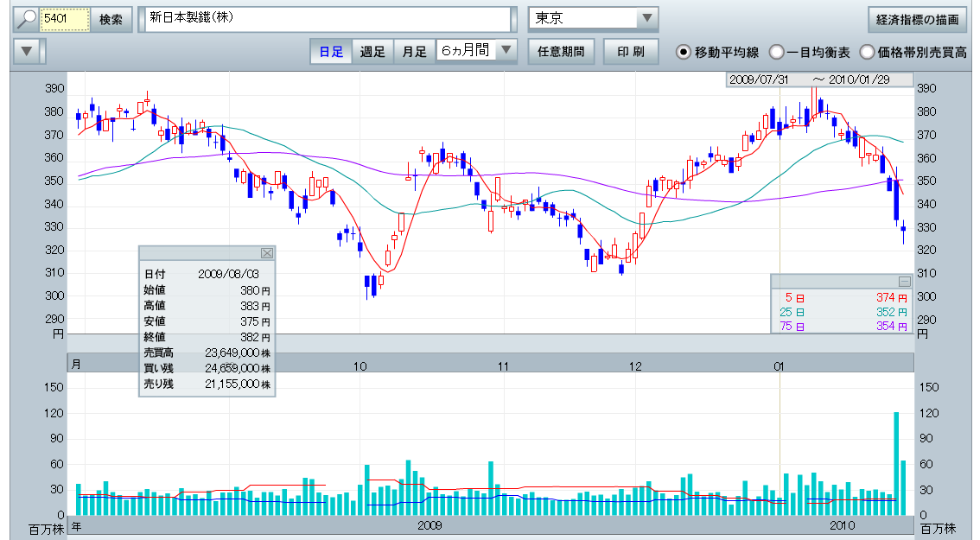Expand the 東京 market dropdown
The image size is (980, 540).
tap(646, 19)
